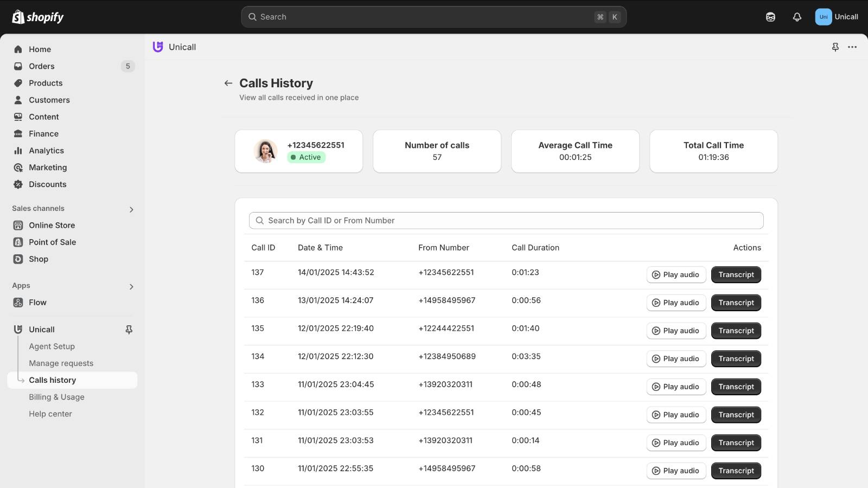This screenshot has width=868, height=488.
Task: Click the Online Store icon
Action: tap(18, 225)
